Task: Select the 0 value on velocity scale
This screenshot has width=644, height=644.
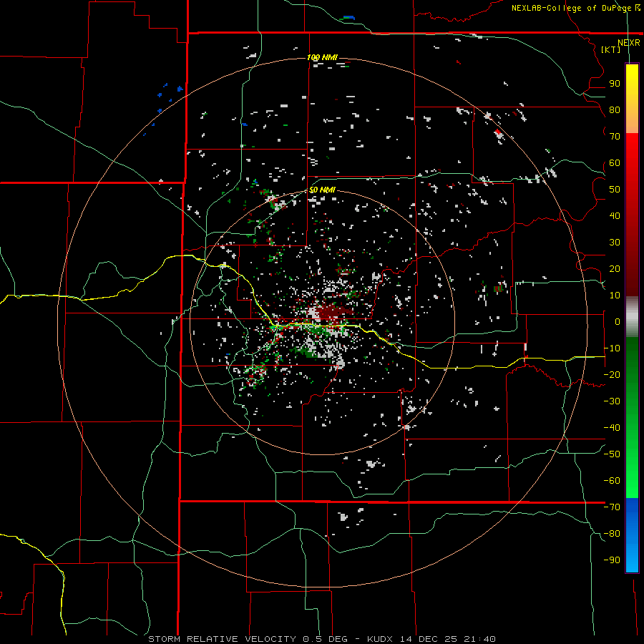Action: (x=617, y=322)
